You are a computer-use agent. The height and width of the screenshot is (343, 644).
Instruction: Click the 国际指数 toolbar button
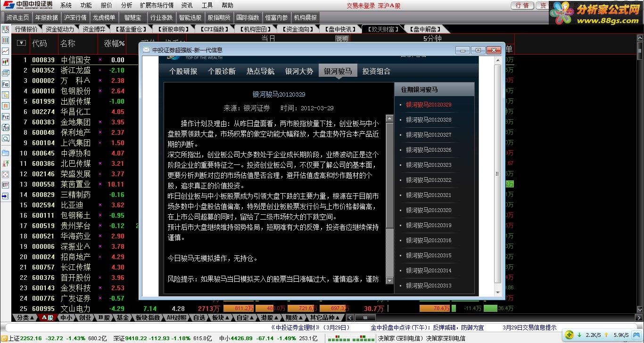tap(248, 17)
